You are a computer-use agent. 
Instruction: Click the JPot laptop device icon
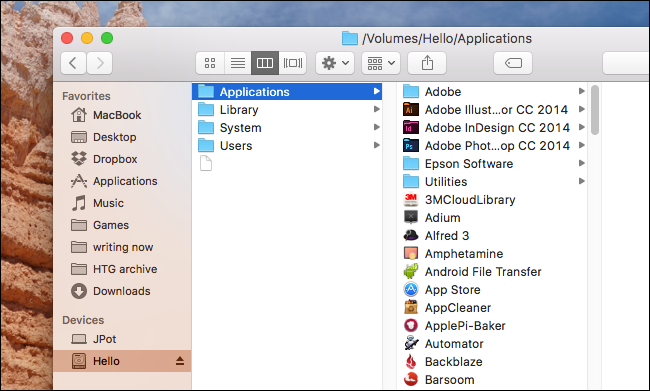[79, 339]
